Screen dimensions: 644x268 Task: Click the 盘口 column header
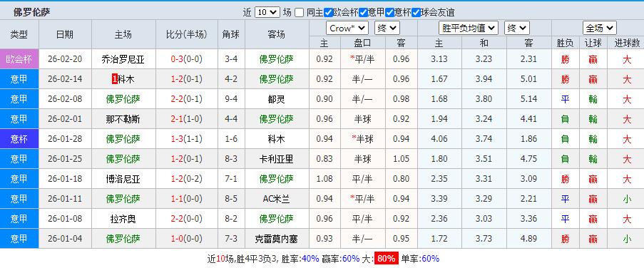(363, 43)
